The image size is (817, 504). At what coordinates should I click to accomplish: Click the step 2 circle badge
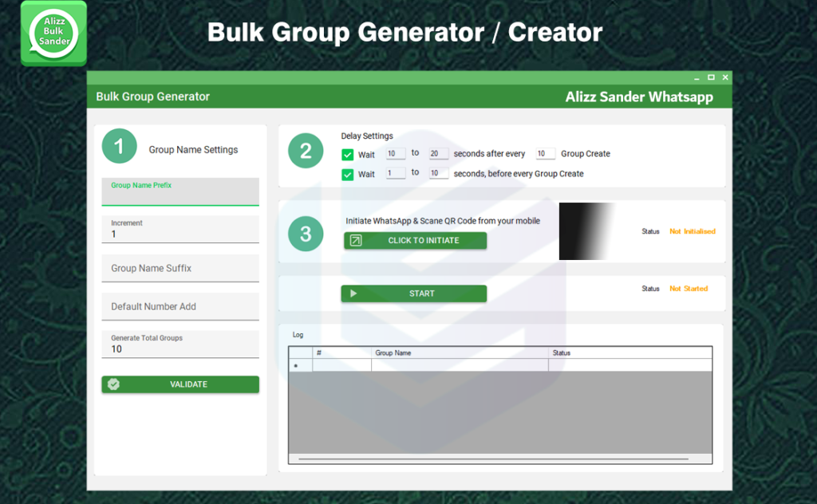click(306, 152)
